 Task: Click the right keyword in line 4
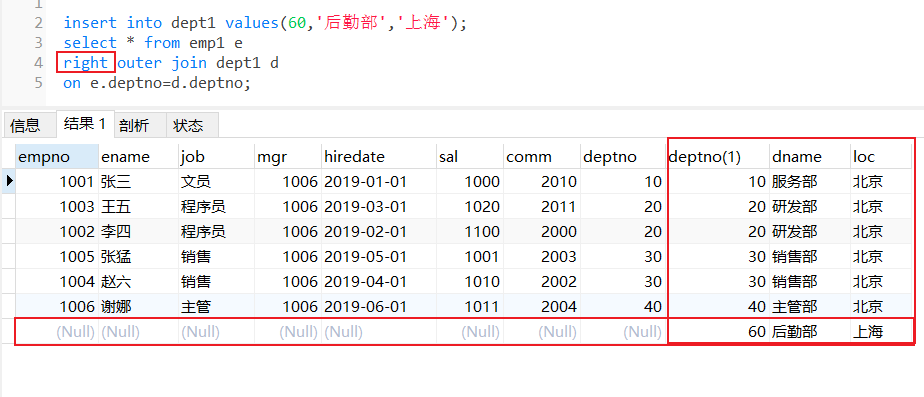point(85,62)
